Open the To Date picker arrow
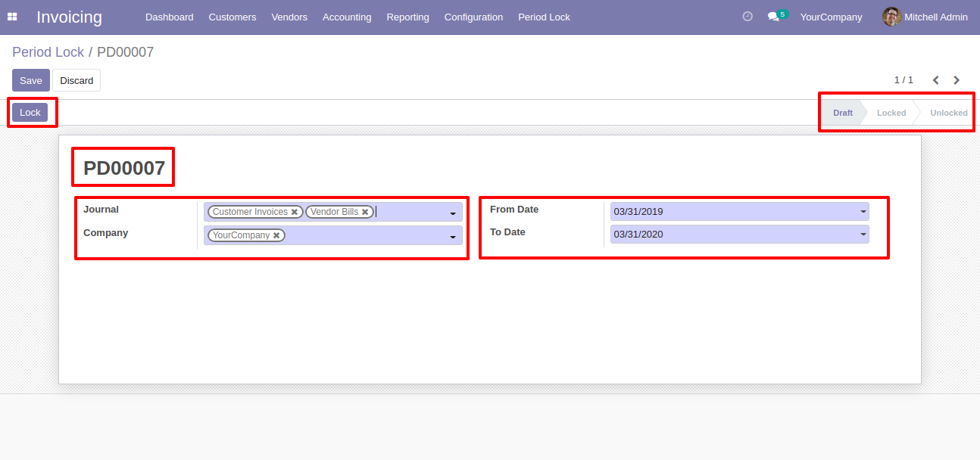The image size is (980, 460). tap(863, 235)
